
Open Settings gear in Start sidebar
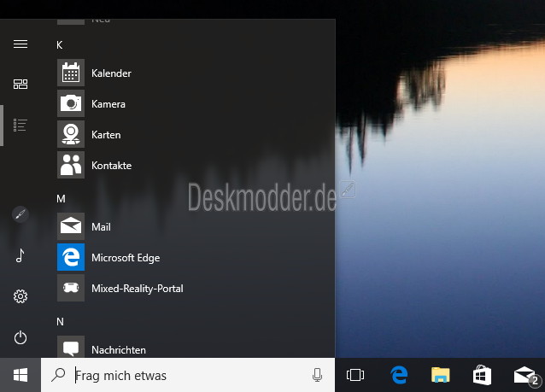[21, 296]
